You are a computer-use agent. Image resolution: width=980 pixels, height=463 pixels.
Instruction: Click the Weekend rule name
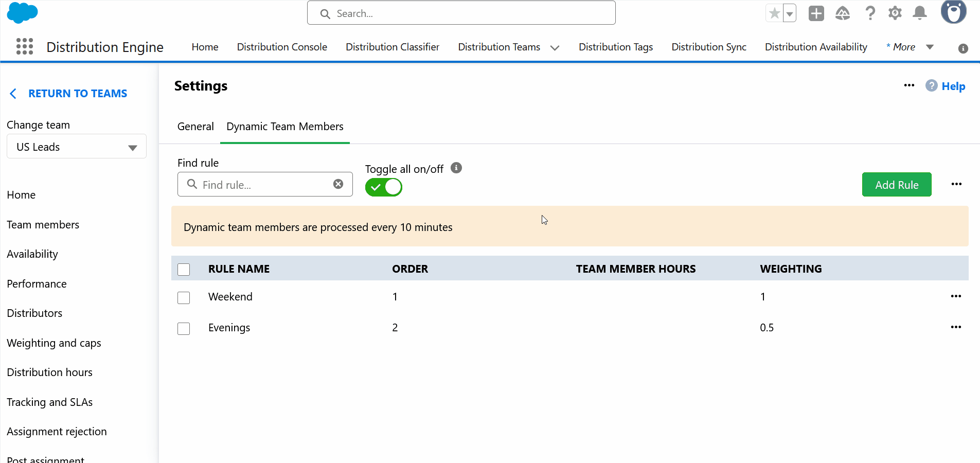point(230,297)
